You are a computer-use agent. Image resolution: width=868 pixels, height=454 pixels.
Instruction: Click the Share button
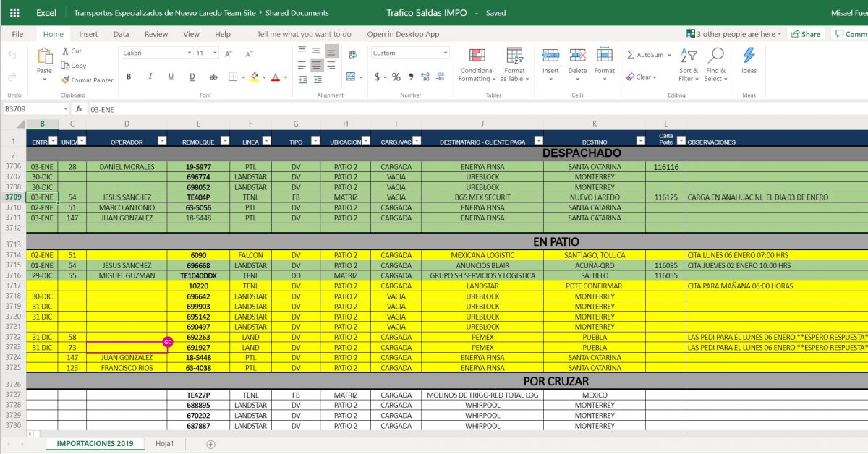pyautogui.click(x=805, y=34)
